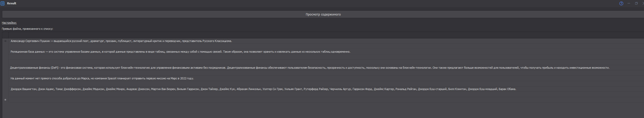Open the Настройки link
Image resolution: width=644 pixels, height=118 pixels.
click(x=9, y=23)
